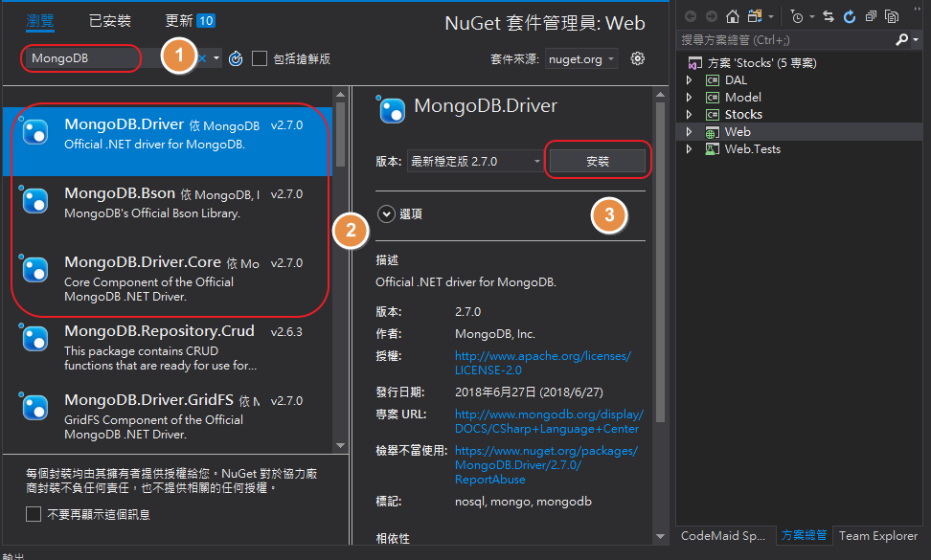931x560 pixels.
Task: Click the MongoDB.Driver package icon in list
Action: coord(35,132)
